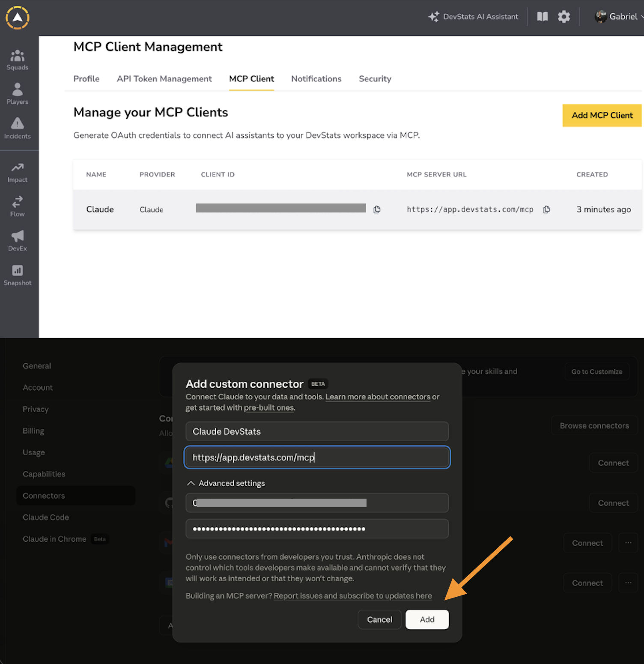Copy the MCP server URL
This screenshot has width=644, height=664.
coord(546,209)
